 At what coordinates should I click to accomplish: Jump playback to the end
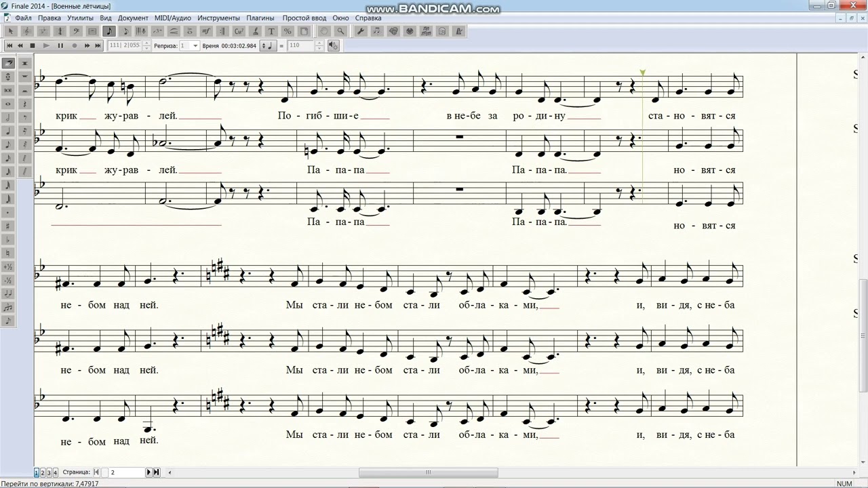click(x=98, y=45)
